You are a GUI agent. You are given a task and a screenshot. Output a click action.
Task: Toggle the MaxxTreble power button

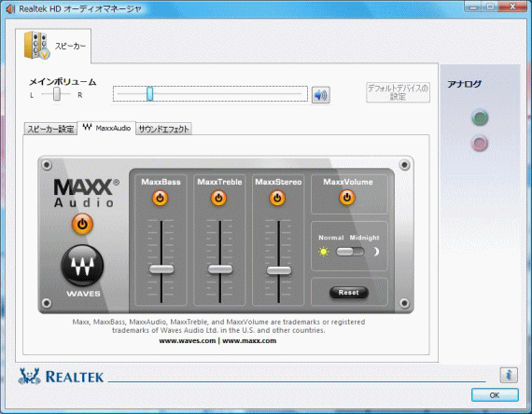(218, 198)
